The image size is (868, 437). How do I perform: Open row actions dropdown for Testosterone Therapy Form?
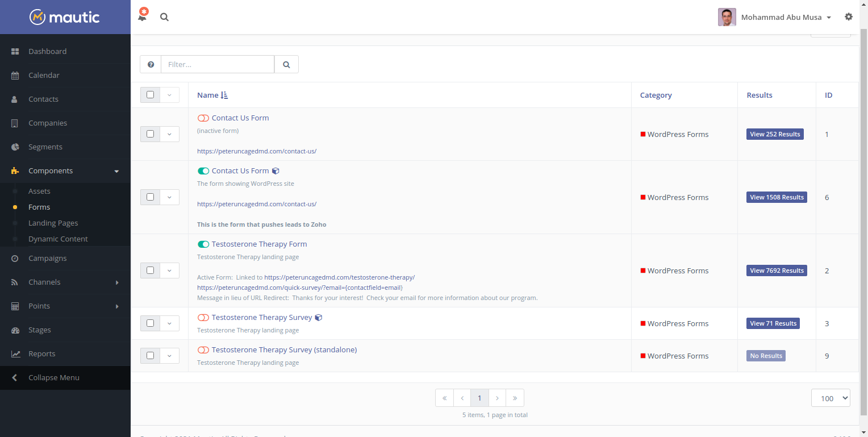169,270
